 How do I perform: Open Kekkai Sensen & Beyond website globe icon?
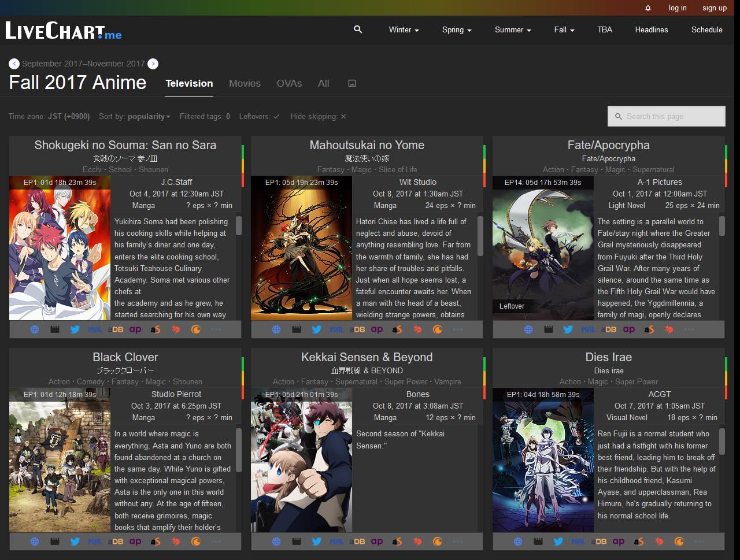pyautogui.click(x=276, y=542)
